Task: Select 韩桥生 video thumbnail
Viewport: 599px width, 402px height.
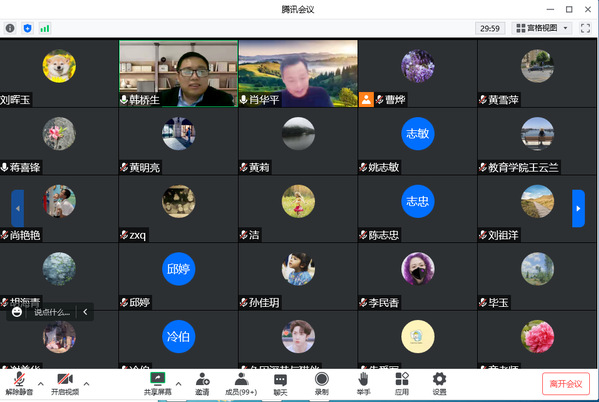Action: [x=178, y=73]
